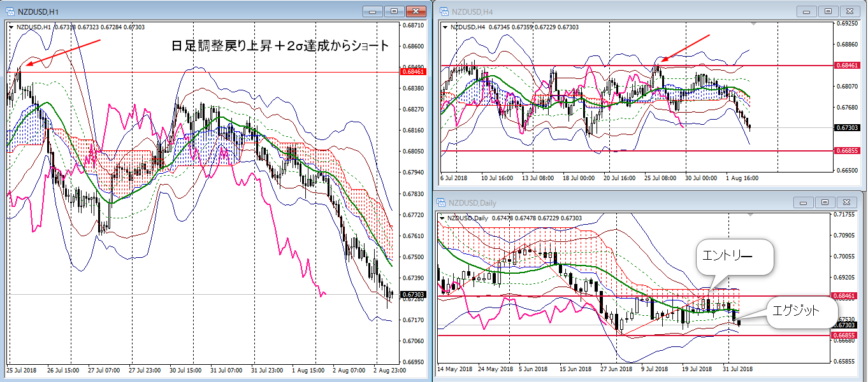Minimize the NZDUSD,Daily chart window
This screenshot has width=868, height=382.
click(x=804, y=202)
